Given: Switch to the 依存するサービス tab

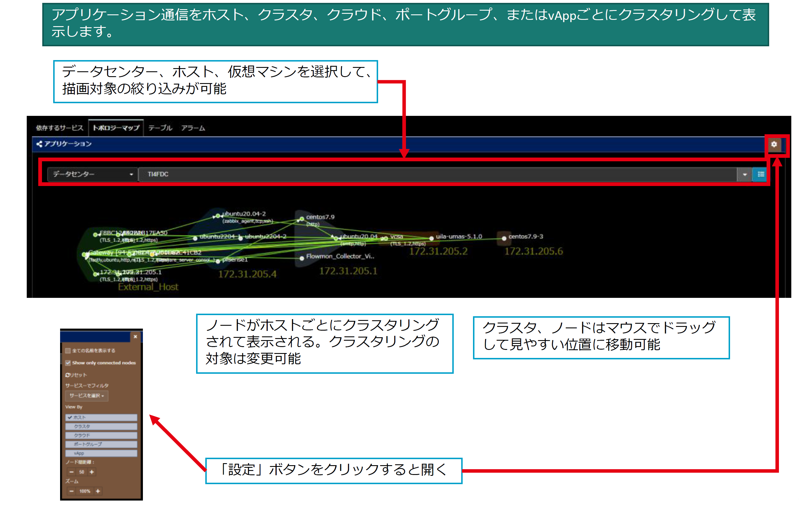Looking at the screenshot, I should (60, 128).
